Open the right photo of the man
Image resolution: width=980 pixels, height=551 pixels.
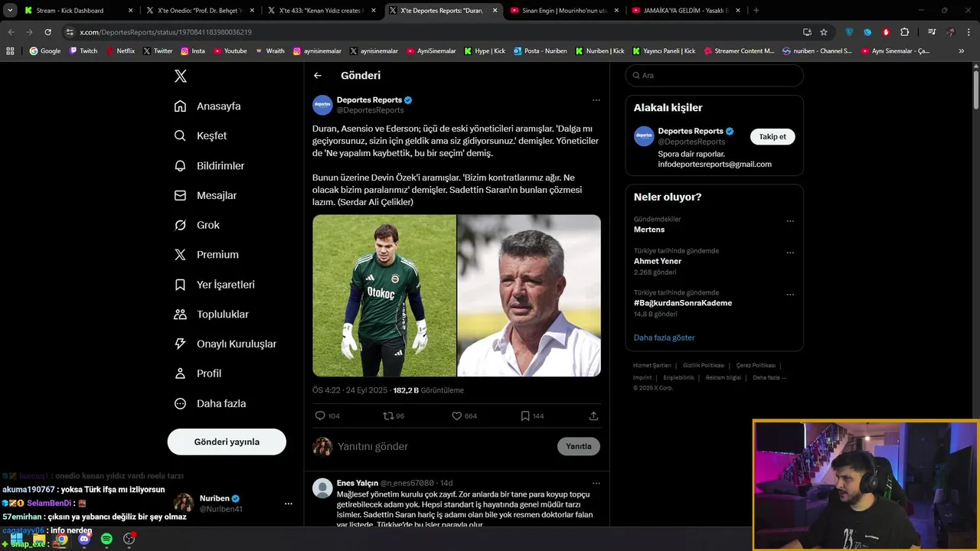click(529, 295)
